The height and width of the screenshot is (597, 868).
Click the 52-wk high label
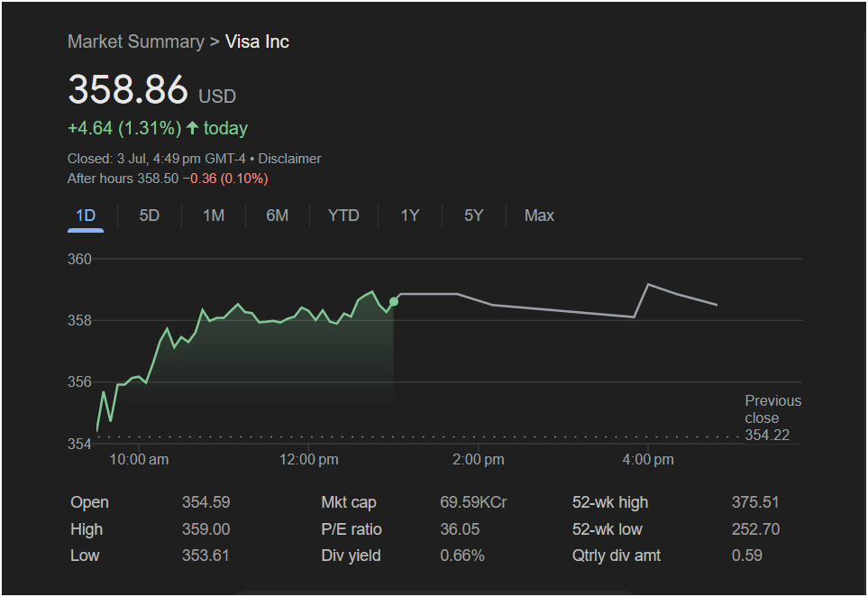point(610,502)
